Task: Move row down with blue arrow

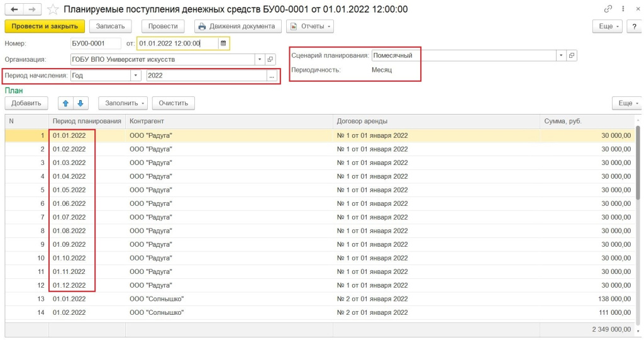Action: 81,103
